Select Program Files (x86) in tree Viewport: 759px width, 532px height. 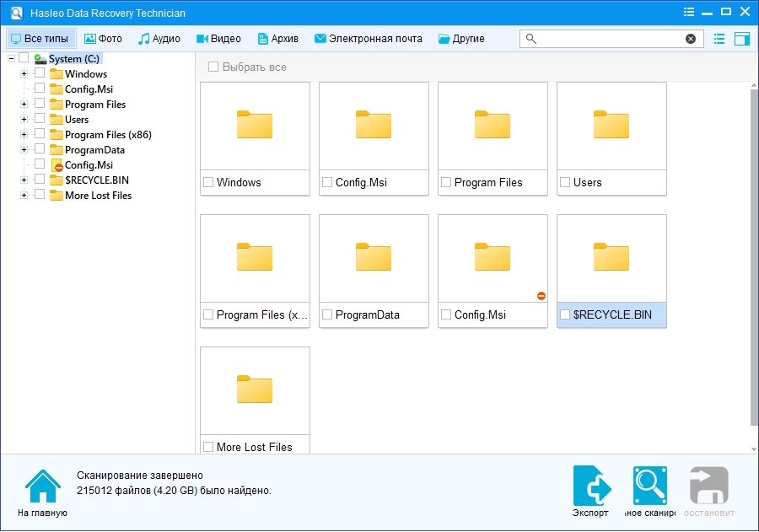pyautogui.click(x=108, y=135)
